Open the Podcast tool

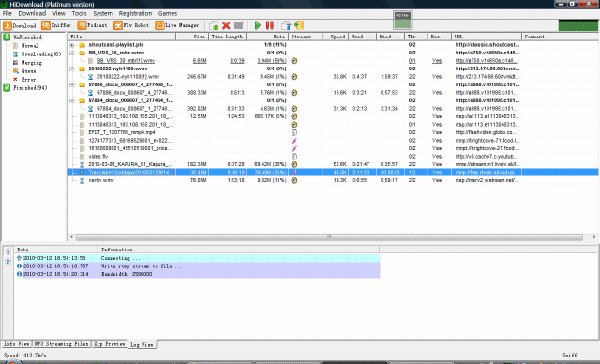coord(92,25)
